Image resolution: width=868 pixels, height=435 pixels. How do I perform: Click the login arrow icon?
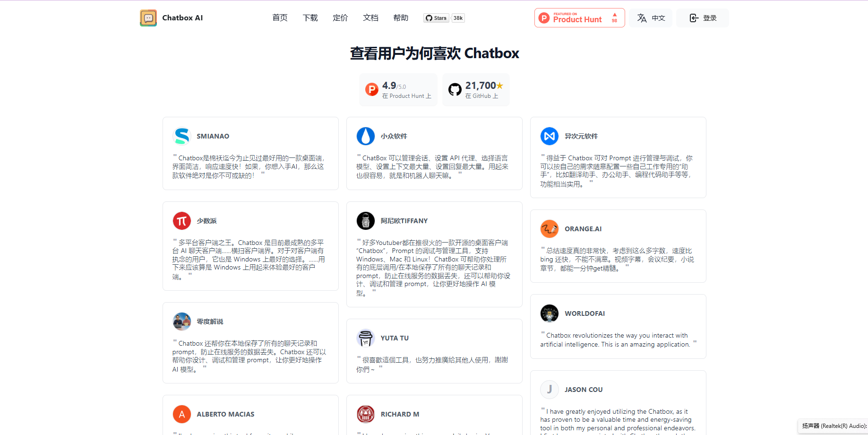694,18
